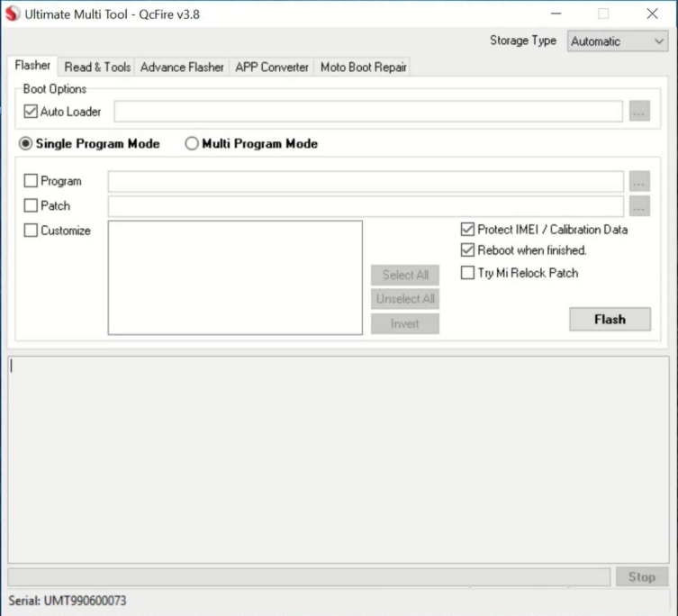This screenshot has width=678, height=616.
Task: Open the APP Converter tab
Action: 272,67
